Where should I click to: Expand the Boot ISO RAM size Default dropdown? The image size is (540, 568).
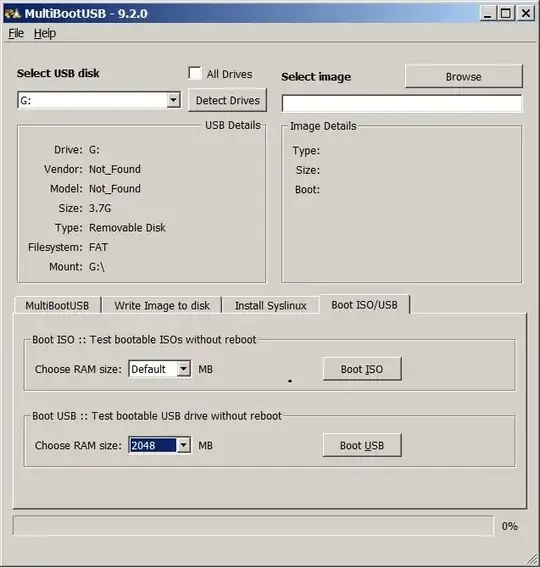184,369
